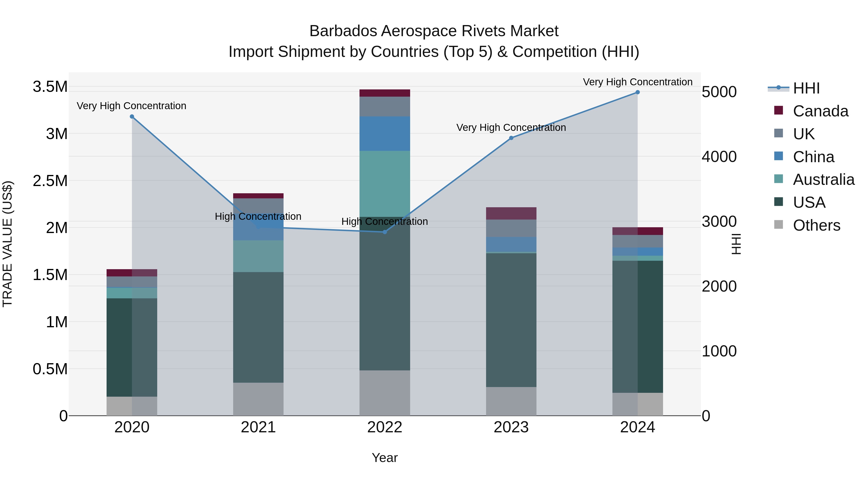Click the 2020 x-axis label
Image resolution: width=868 pixels, height=488 pixels.
point(132,427)
